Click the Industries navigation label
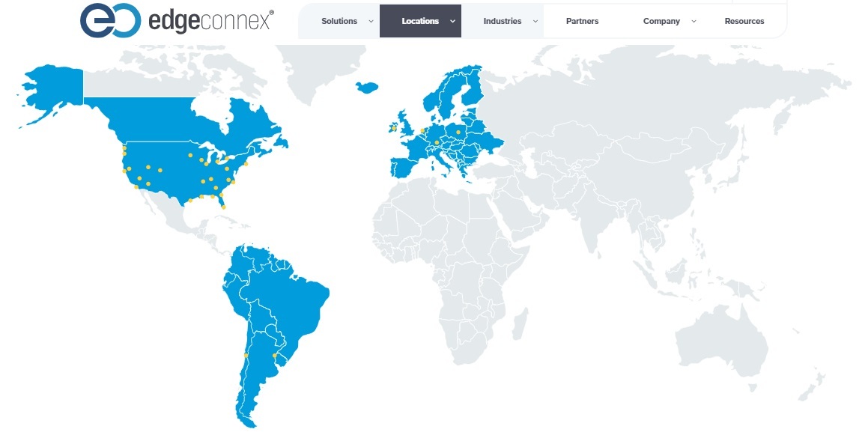Screen dimensions: 868x441 pyautogui.click(x=502, y=21)
